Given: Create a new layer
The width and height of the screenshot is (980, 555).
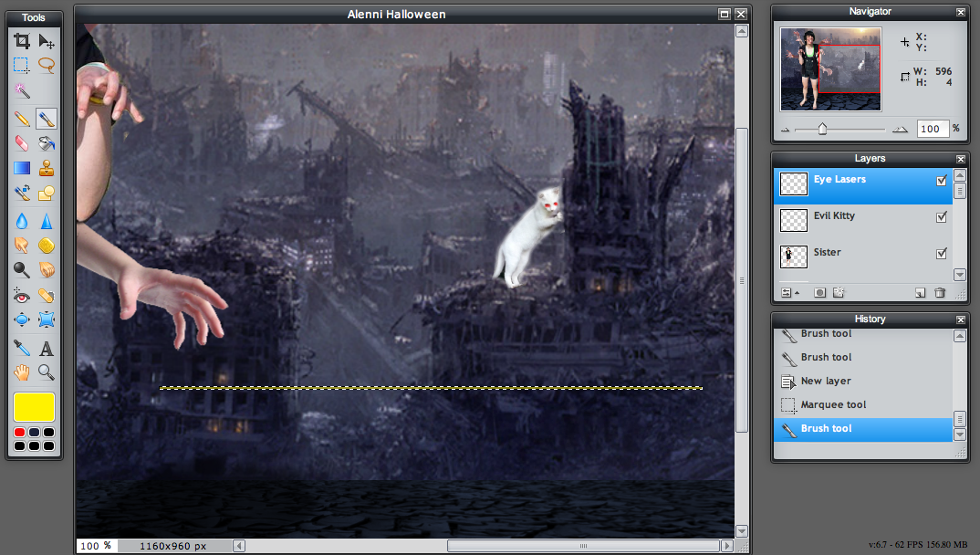Looking at the screenshot, I should tap(920, 292).
